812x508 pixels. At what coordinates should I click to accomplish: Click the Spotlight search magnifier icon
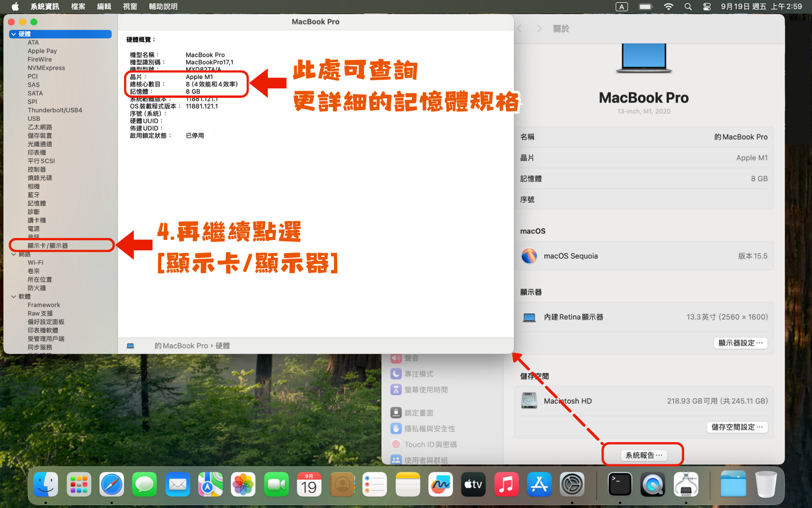pos(688,7)
